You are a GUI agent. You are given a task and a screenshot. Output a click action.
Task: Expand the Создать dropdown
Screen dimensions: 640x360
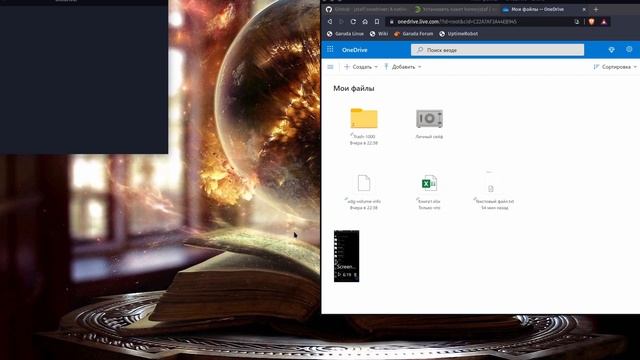coord(361,67)
